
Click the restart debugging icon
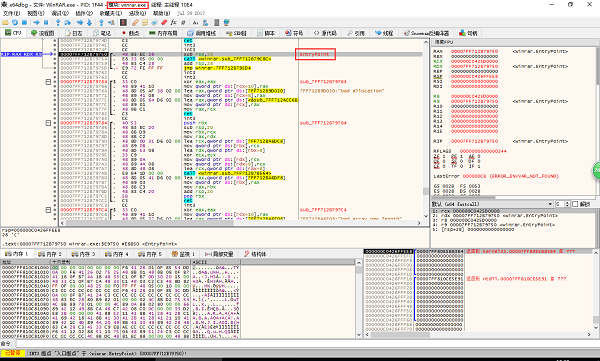(x=15, y=23)
